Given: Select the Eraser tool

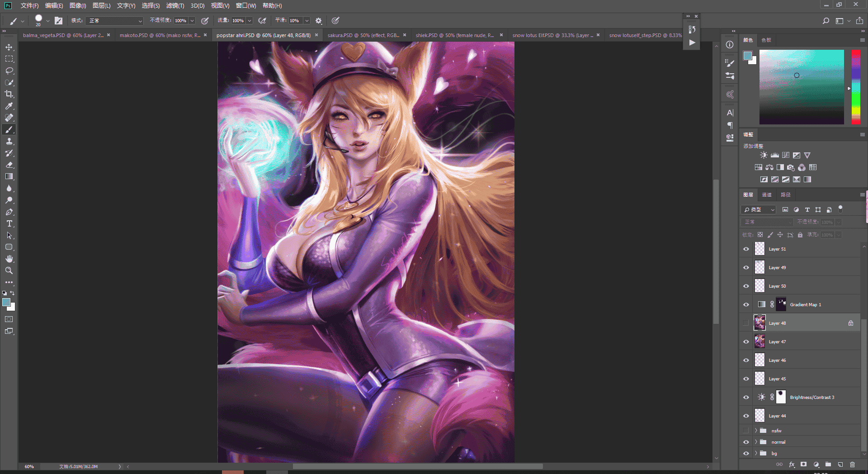Looking at the screenshot, I should tap(9, 165).
